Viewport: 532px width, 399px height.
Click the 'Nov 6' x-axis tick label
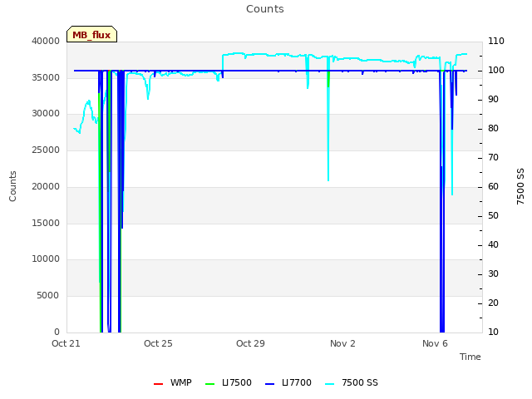(x=435, y=343)
